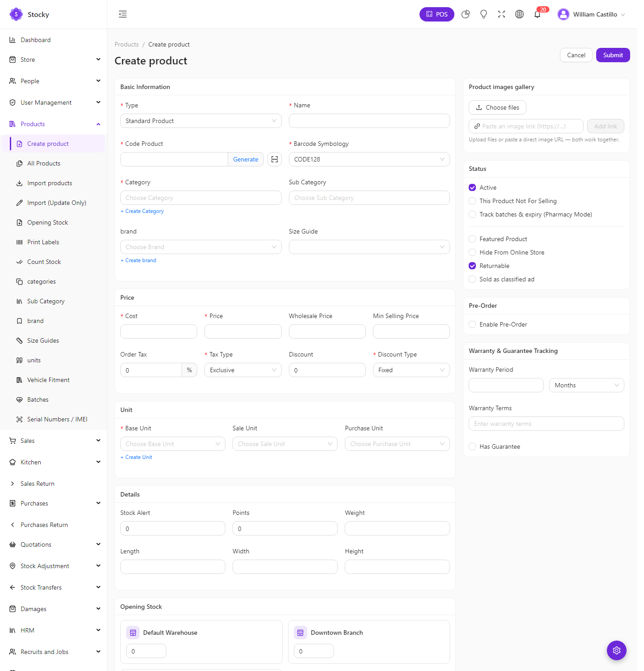Go to All Products in sidebar
644x671 pixels.
[54, 163]
